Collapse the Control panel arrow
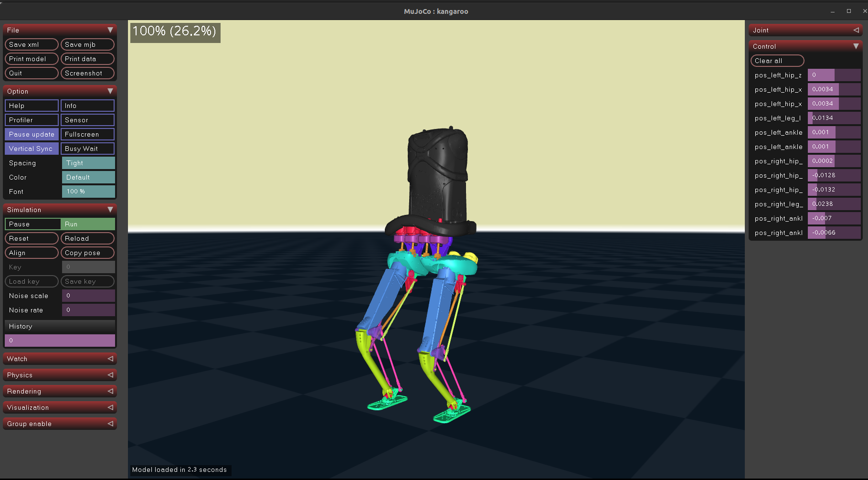Viewport: 868px width, 480px height. [x=856, y=46]
